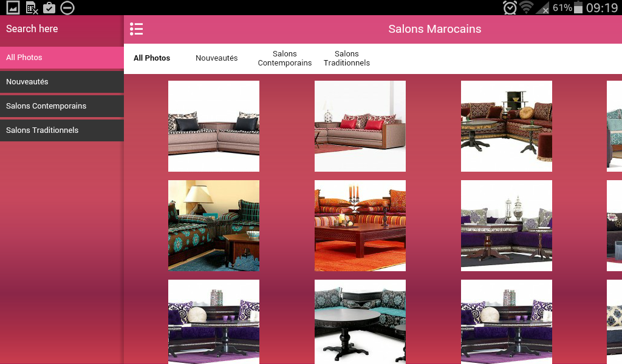Click the Search here field
Viewport: 622px width, 364px height.
click(x=62, y=29)
